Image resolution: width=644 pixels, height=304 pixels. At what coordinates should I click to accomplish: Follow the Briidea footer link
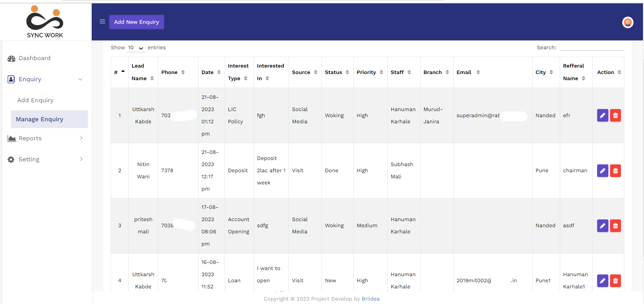[370, 299]
